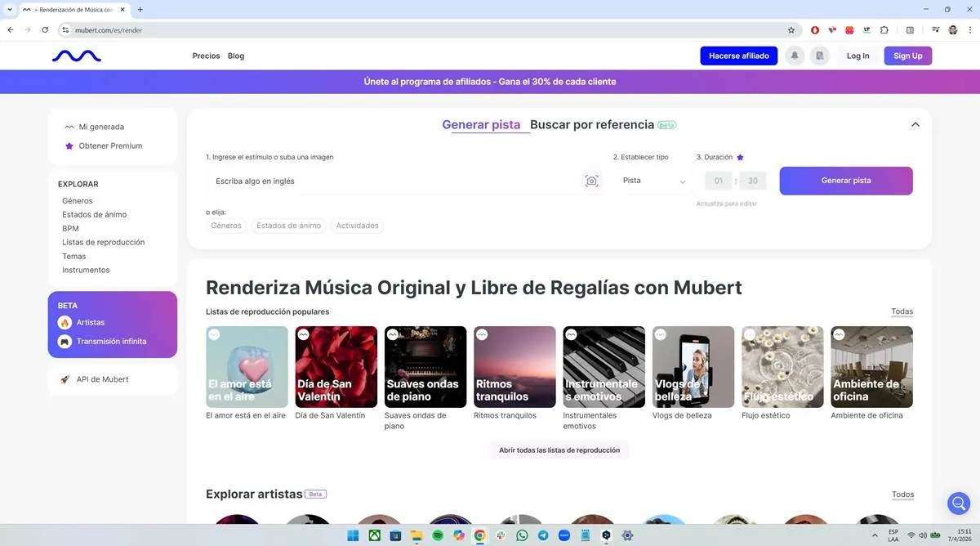The height and width of the screenshot is (546, 980).
Task: Click the Generar pista gradient button
Action: pyautogui.click(x=846, y=181)
